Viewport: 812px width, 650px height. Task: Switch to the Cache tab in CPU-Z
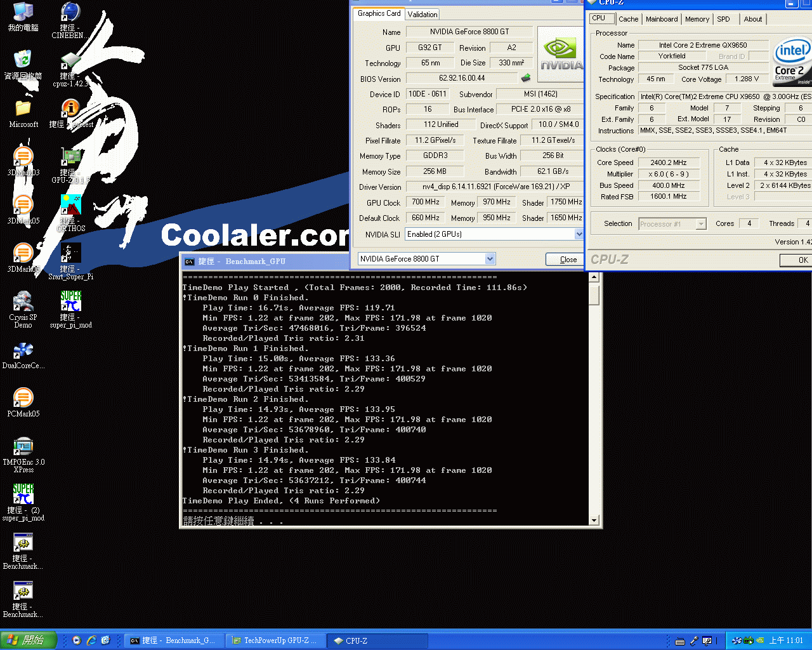[x=628, y=19]
